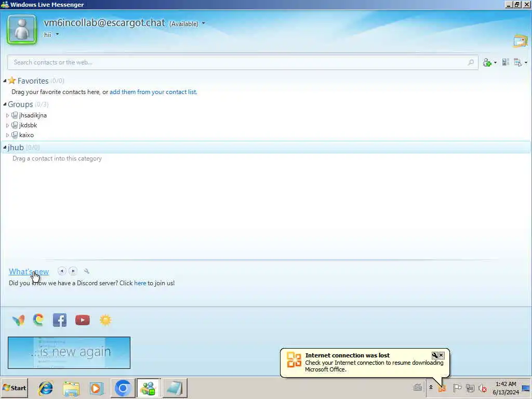Click the Windows Live Messenger taskbar button
This screenshot has height=399, width=532.
click(148, 388)
